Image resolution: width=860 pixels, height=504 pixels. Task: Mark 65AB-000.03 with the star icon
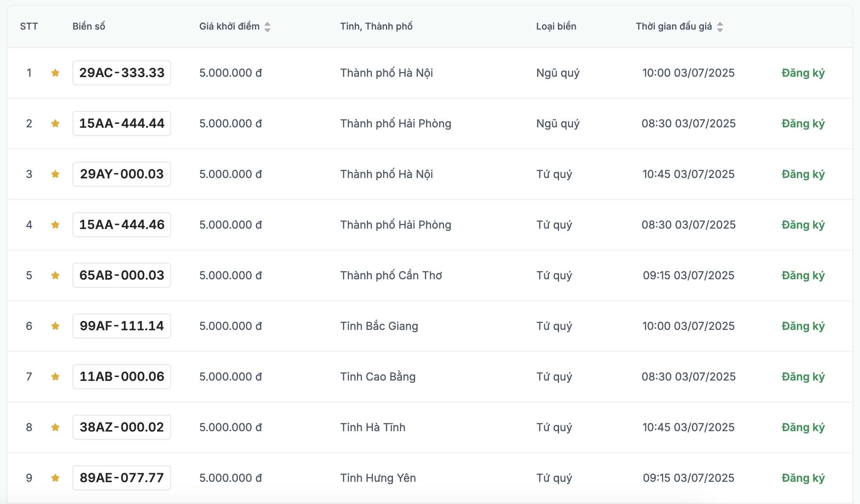pyautogui.click(x=55, y=275)
